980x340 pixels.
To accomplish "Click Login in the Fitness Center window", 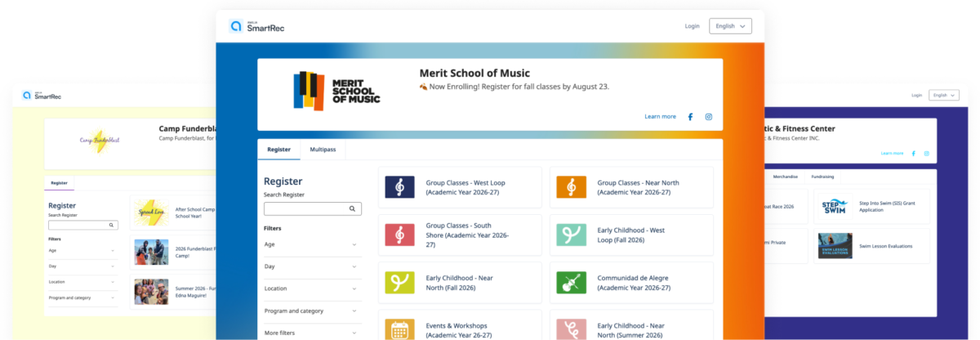I will (916, 95).
